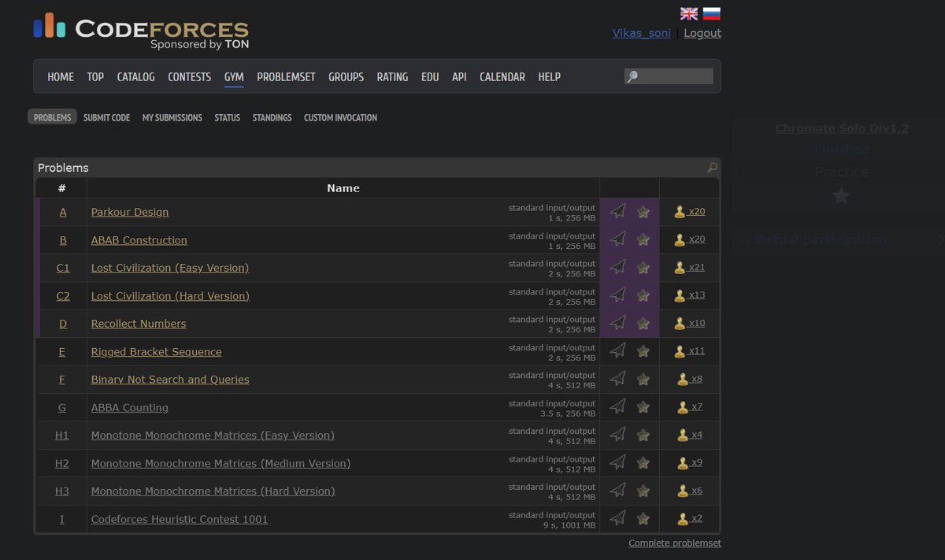Toggle favorite star for Binary Not Search and Queries

point(643,379)
